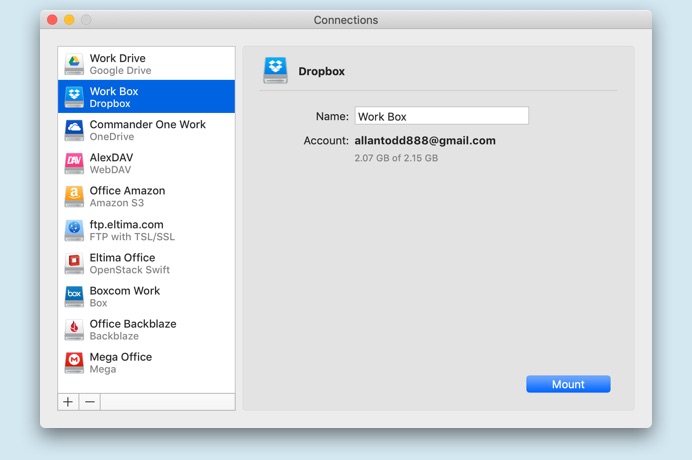The width and height of the screenshot is (692, 460).
Task: Minimize the Connections window with yellow button
Action: [69, 20]
